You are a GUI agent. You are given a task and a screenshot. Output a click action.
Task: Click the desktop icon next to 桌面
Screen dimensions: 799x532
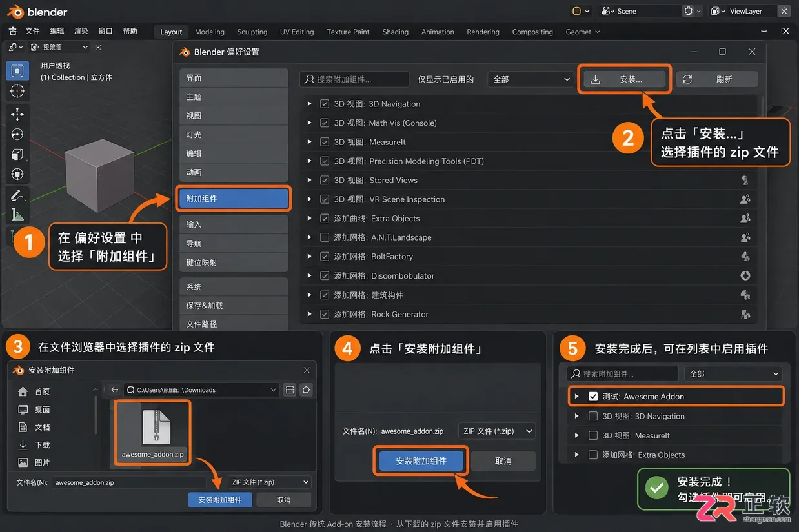point(23,409)
